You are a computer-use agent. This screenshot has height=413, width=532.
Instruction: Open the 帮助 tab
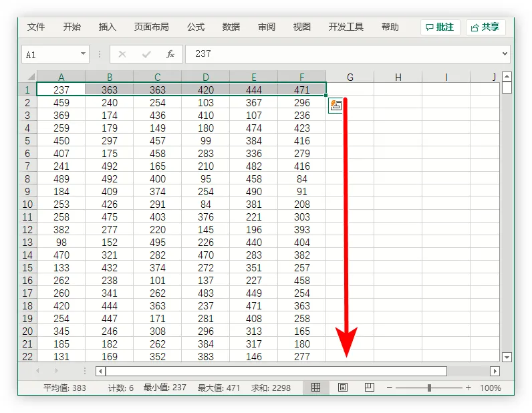pyautogui.click(x=390, y=27)
